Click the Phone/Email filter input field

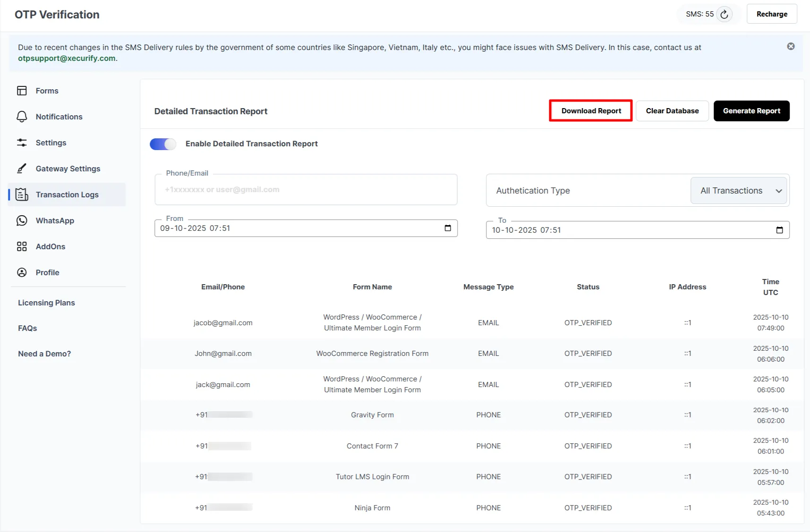[306, 189]
